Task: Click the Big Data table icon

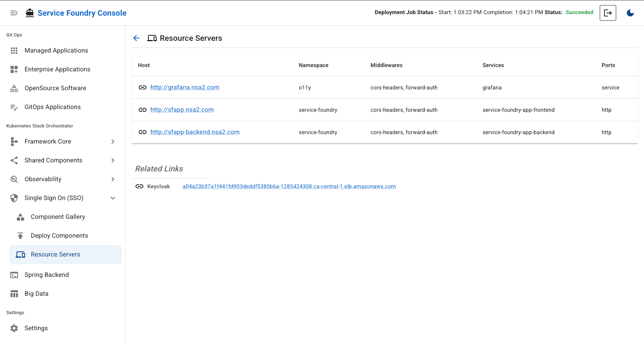Action: pyautogui.click(x=14, y=294)
